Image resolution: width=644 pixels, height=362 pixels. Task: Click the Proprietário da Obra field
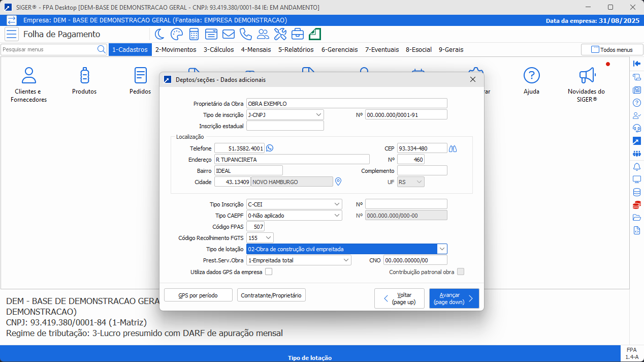point(346,104)
